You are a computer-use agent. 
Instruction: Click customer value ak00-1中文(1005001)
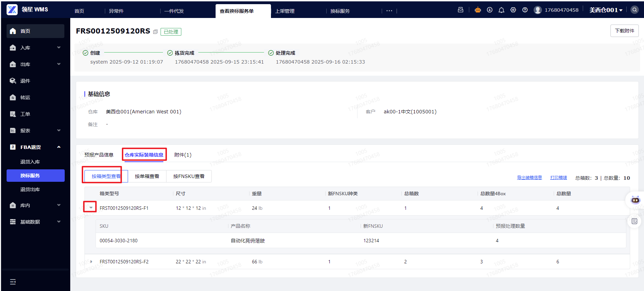coord(410,112)
